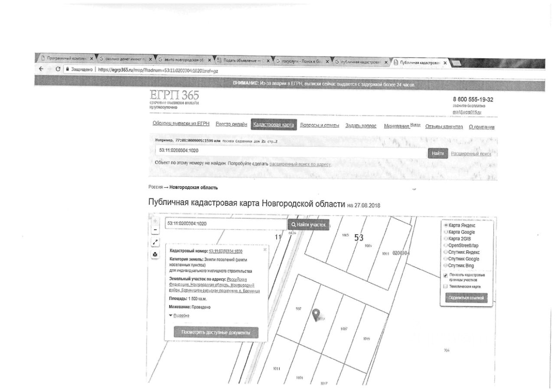555x392 pixels.
Task: Open 'Межевание' menu item
Action: [402, 126]
